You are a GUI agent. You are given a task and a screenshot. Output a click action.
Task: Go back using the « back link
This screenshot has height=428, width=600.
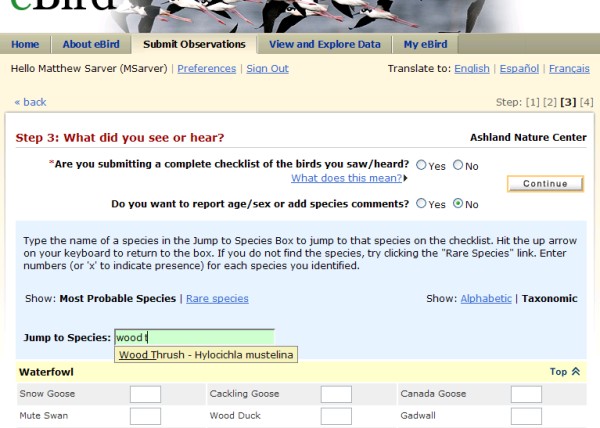(30, 102)
